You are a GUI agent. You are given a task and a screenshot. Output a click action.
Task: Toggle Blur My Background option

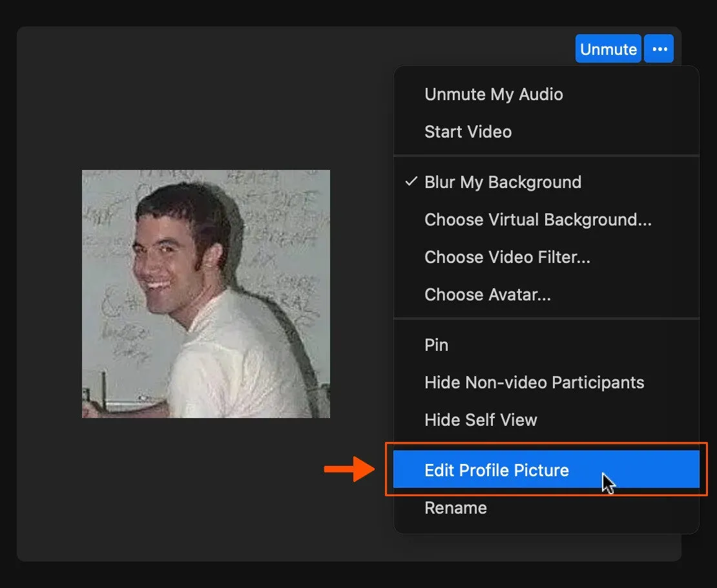[503, 182]
